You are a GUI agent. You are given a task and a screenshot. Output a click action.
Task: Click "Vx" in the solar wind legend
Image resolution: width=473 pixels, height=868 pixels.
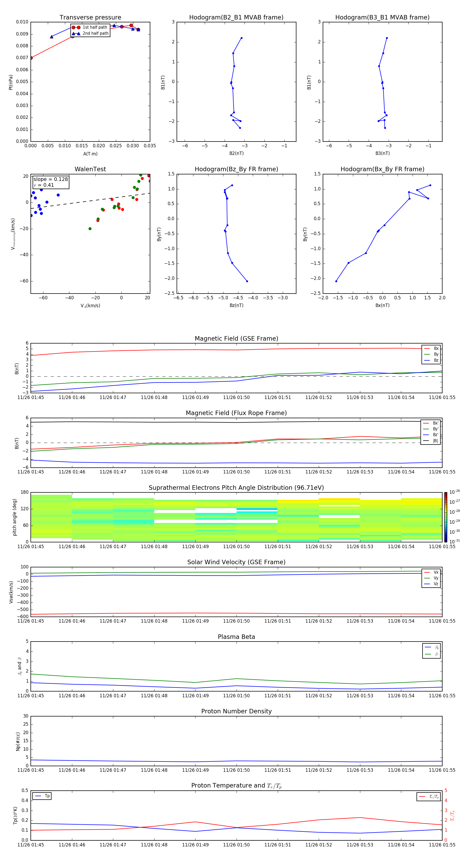tap(436, 572)
